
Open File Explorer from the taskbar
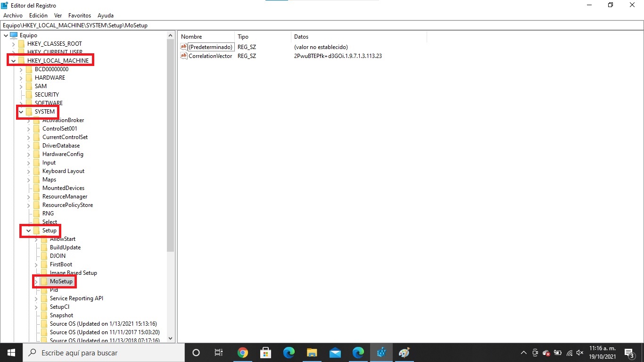click(312, 352)
